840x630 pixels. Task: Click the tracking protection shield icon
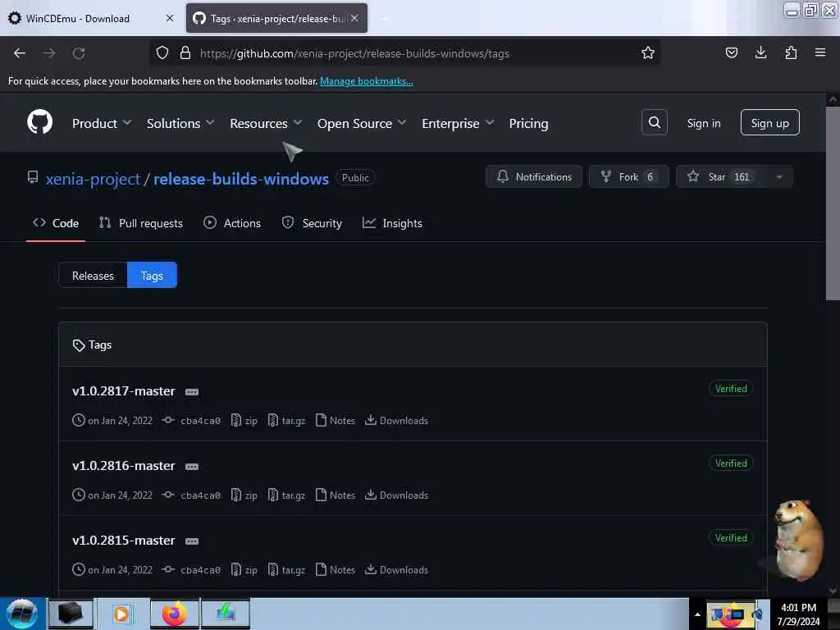pos(162,52)
